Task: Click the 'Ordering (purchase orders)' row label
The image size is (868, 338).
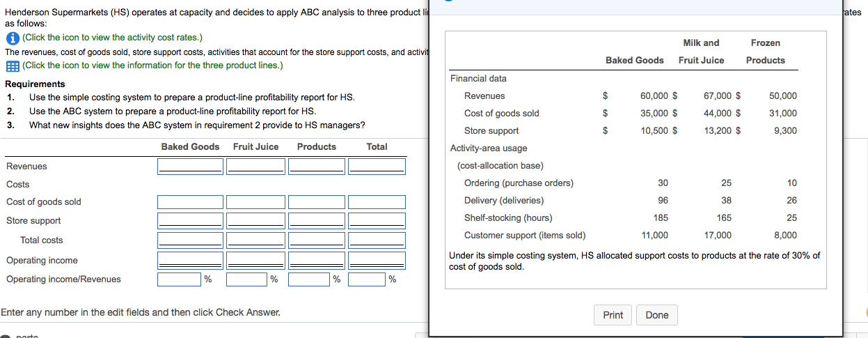Action: click(519, 183)
